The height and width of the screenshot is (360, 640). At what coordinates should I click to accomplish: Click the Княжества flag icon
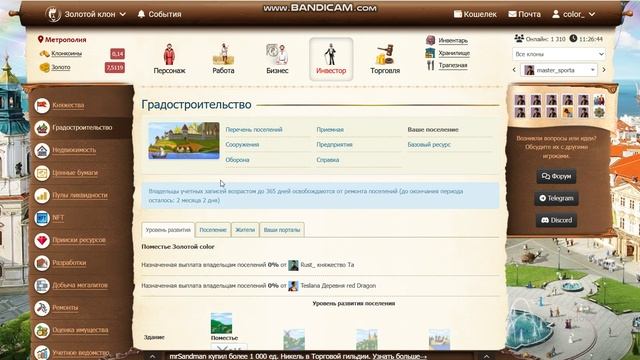42,105
